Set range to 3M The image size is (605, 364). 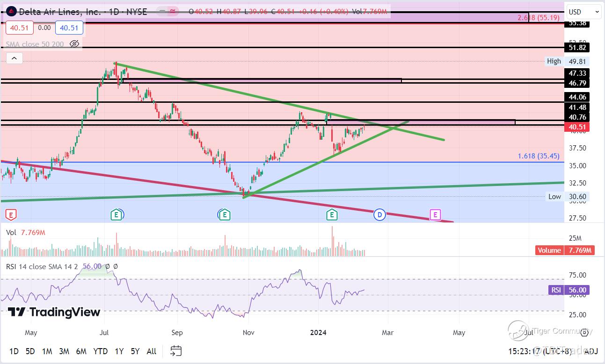(64, 351)
